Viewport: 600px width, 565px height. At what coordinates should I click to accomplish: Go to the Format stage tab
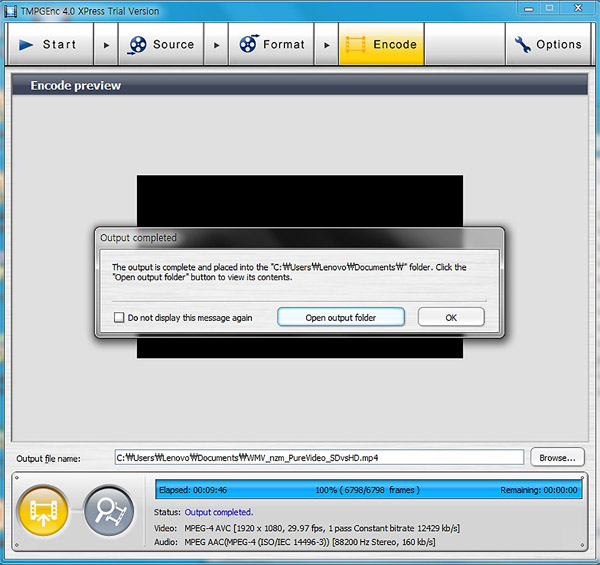click(x=271, y=44)
